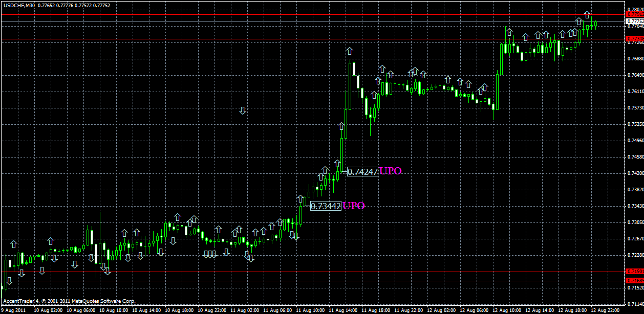Click the first down arrow on 9 Aug 2011
This screenshot has width=644, height=314.
(9, 281)
